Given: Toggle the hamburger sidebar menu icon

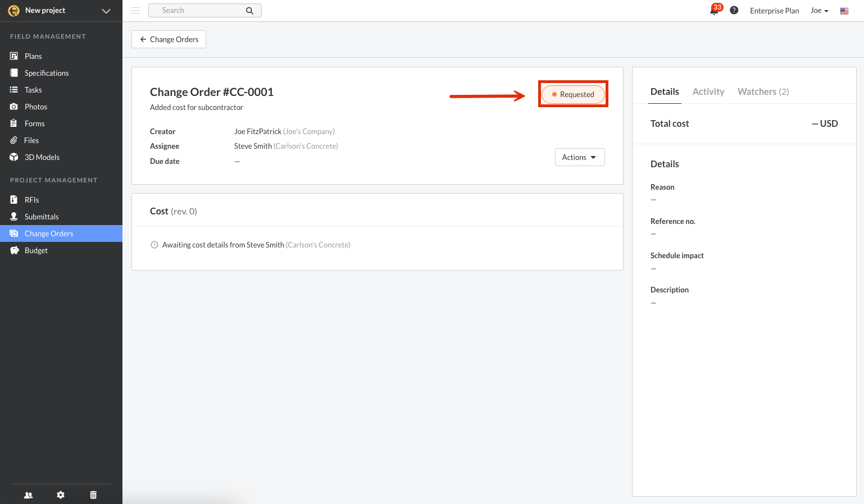Looking at the screenshot, I should pyautogui.click(x=135, y=11).
